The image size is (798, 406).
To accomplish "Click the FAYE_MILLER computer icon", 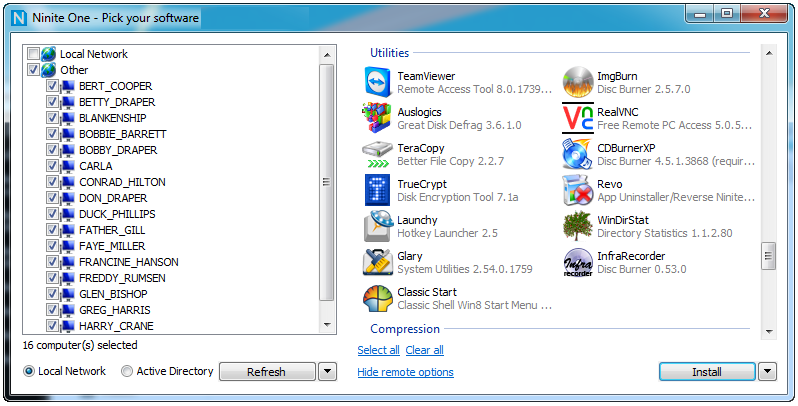I will (x=67, y=246).
